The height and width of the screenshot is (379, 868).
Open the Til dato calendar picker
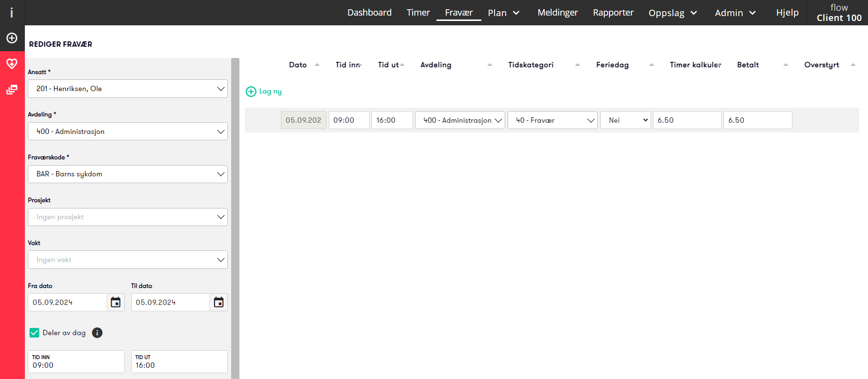point(219,303)
